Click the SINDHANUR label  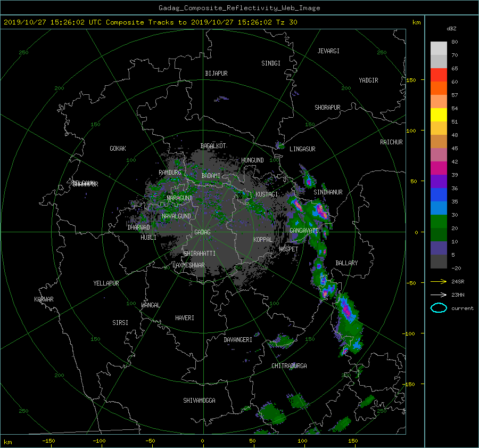coord(328,192)
